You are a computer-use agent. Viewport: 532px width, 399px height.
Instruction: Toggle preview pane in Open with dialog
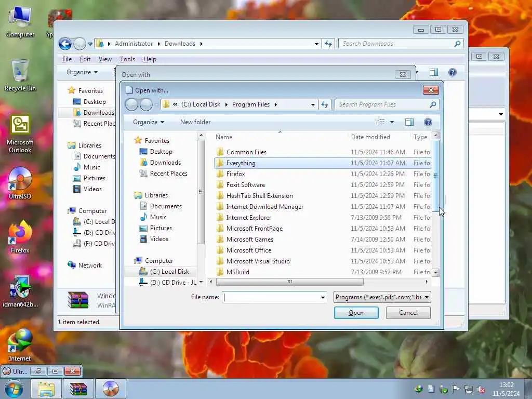click(409, 122)
